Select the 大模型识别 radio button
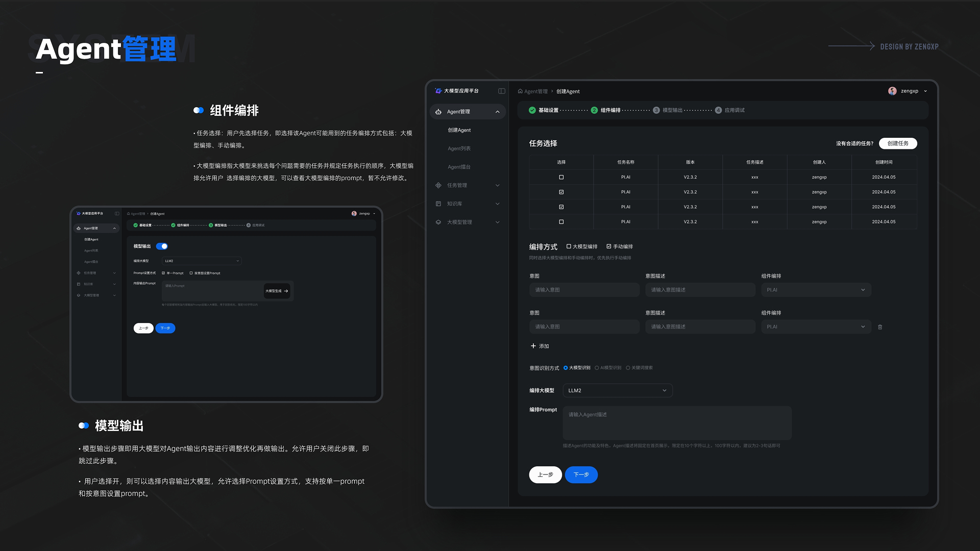 click(566, 368)
